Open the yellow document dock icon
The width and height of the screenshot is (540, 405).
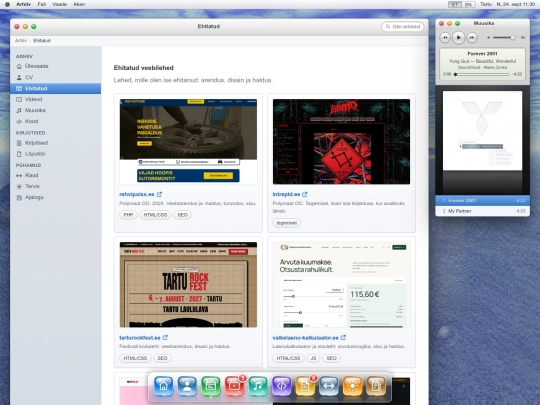(x=305, y=386)
